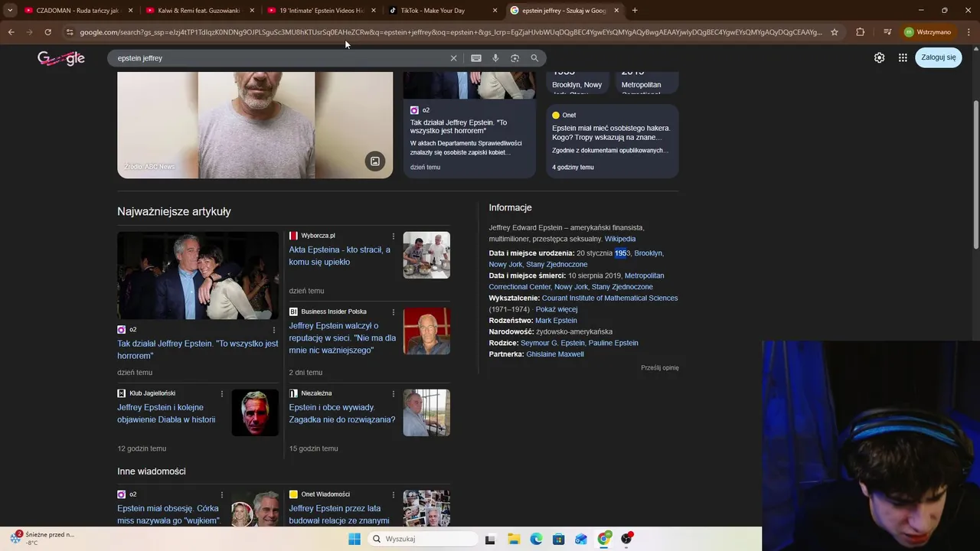The image size is (980, 551).
Task: Open 'Courant Institute of Mathematical Sciences' link
Action: tap(609, 298)
